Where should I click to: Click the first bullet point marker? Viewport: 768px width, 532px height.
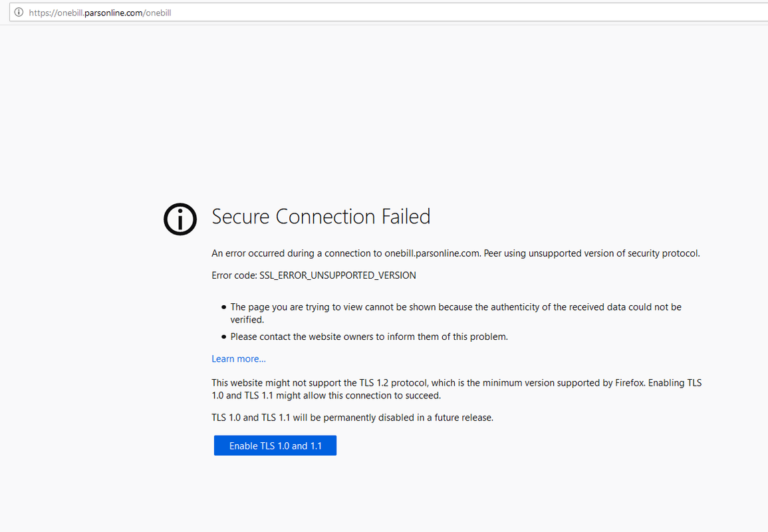point(224,307)
